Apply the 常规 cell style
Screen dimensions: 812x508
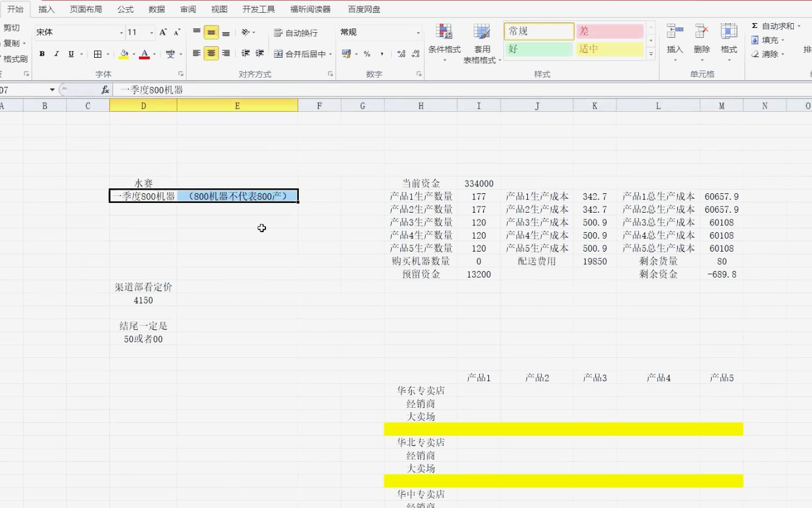tap(539, 32)
